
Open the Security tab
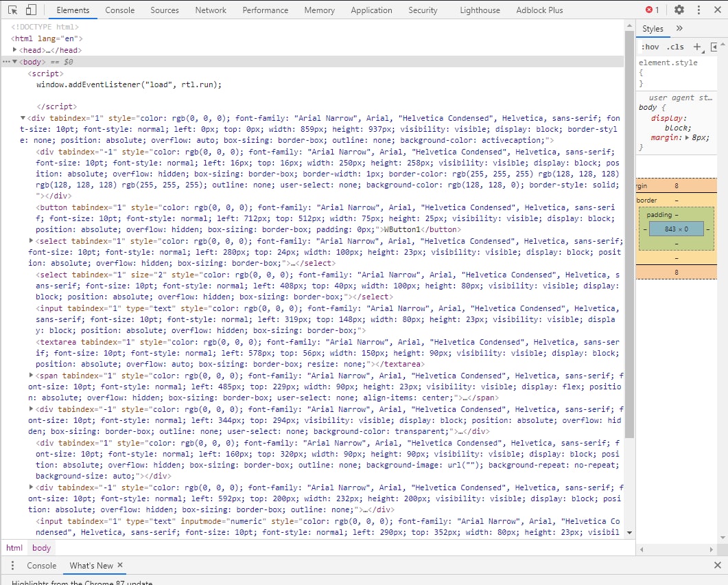(x=423, y=10)
